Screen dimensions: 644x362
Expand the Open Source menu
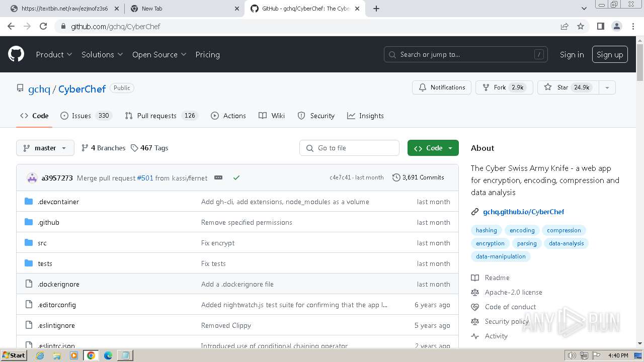[159, 54]
